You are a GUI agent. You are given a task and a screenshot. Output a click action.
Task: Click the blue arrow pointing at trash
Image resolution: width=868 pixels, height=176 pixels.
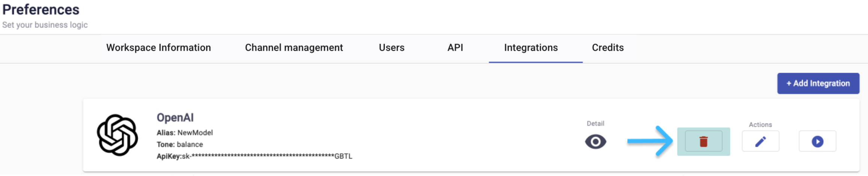click(650, 141)
